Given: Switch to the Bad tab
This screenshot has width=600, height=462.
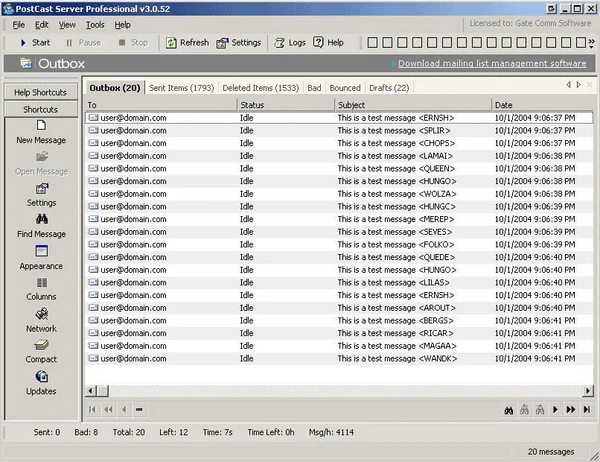Looking at the screenshot, I should click(314, 88).
